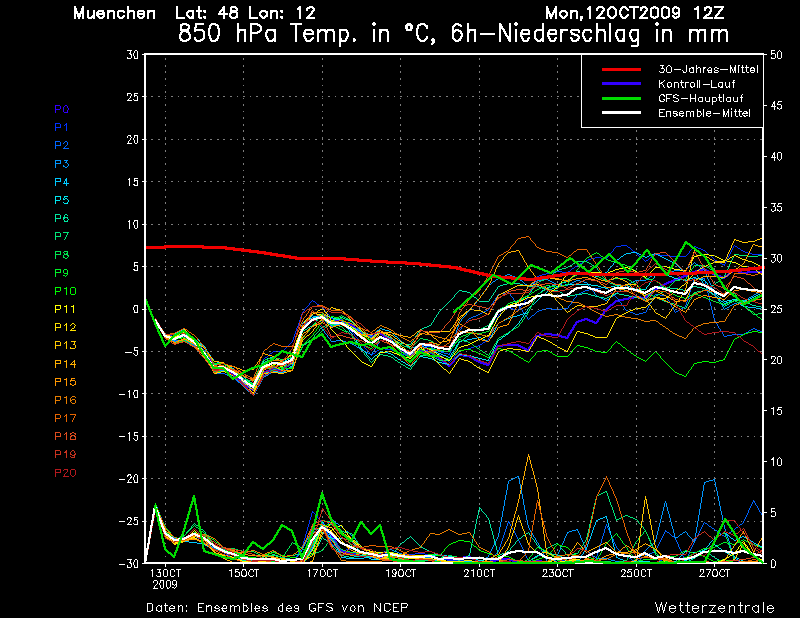The width and height of the screenshot is (800, 618).
Task: Click the P14 orange member label
Action: coord(65,363)
